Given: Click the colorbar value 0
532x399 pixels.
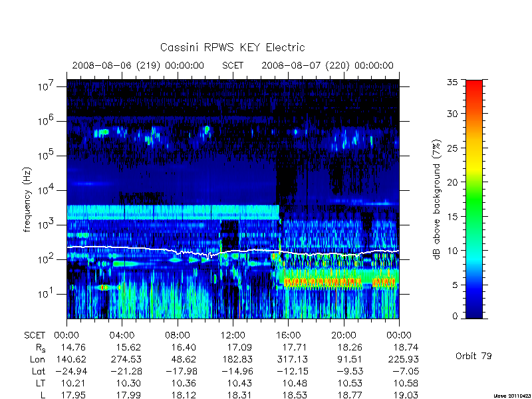Looking at the screenshot, I should point(456,317).
